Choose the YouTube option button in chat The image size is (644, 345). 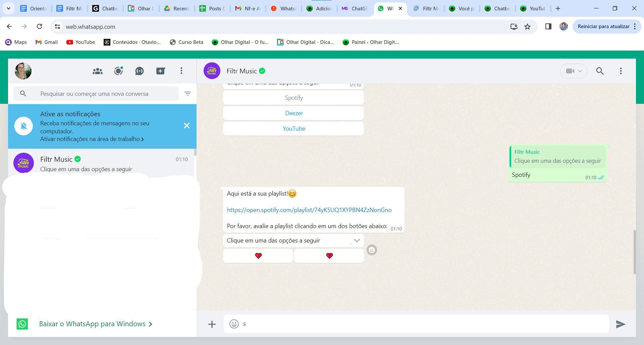point(293,129)
